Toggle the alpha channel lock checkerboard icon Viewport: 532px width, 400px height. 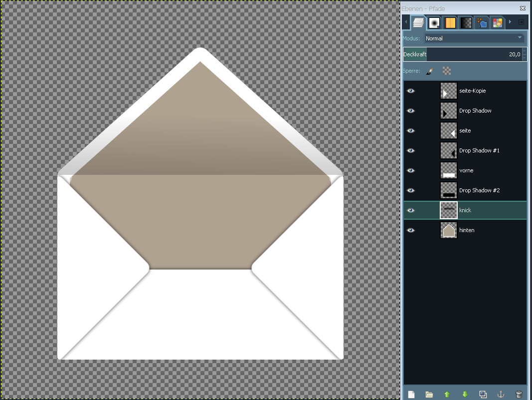[447, 71]
